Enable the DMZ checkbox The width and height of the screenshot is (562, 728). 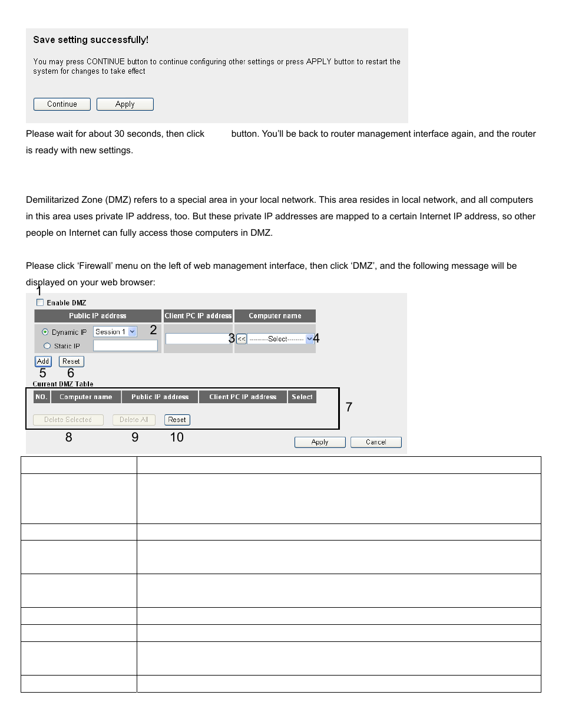pos(40,302)
